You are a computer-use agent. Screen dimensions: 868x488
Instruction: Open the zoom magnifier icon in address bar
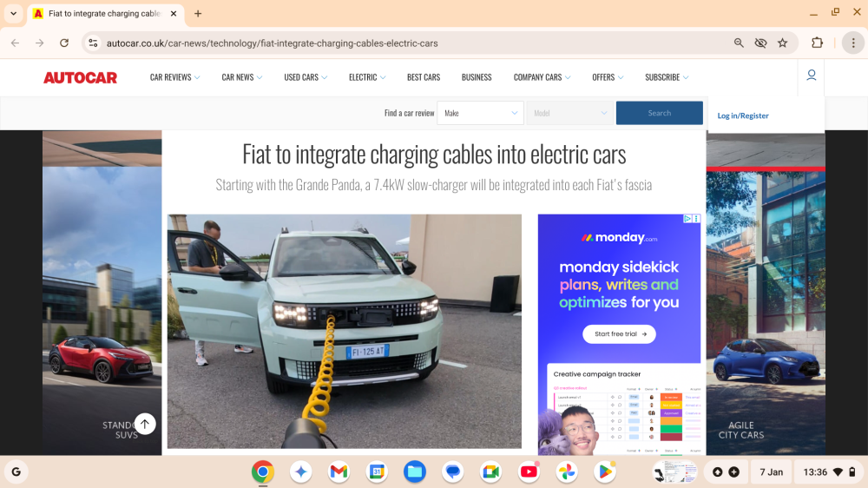tap(739, 43)
